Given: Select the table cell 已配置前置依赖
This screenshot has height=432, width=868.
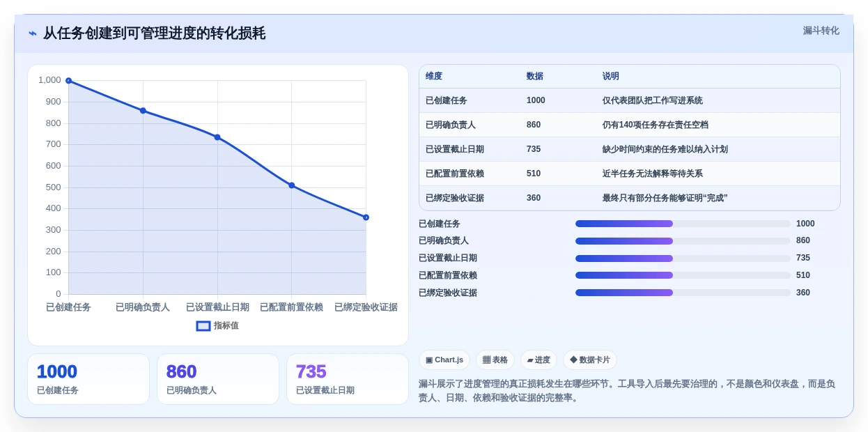Looking at the screenshot, I should tap(455, 173).
